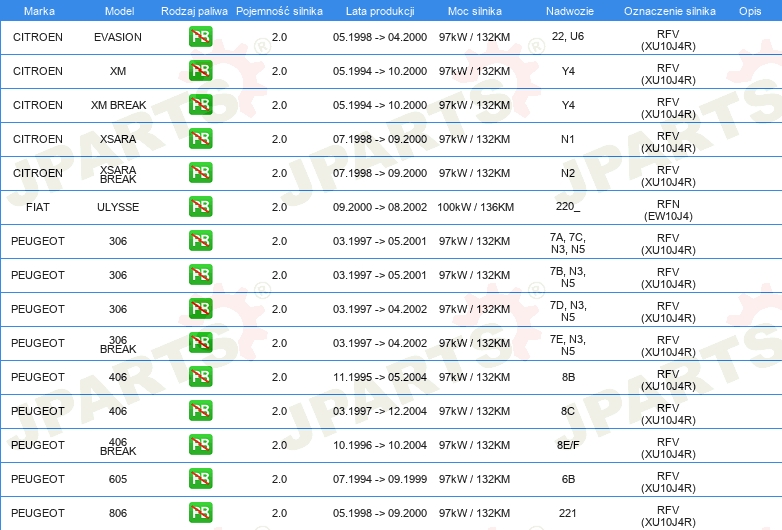
Task: Select the 7A, 7C, N3, N5 body cell
Action: (x=568, y=243)
